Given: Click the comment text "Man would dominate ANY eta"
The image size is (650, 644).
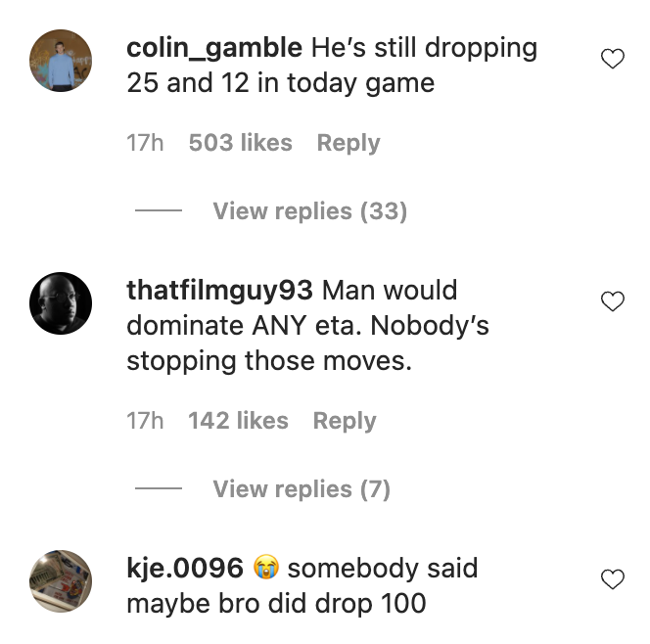Looking at the screenshot, I should 294,326.
